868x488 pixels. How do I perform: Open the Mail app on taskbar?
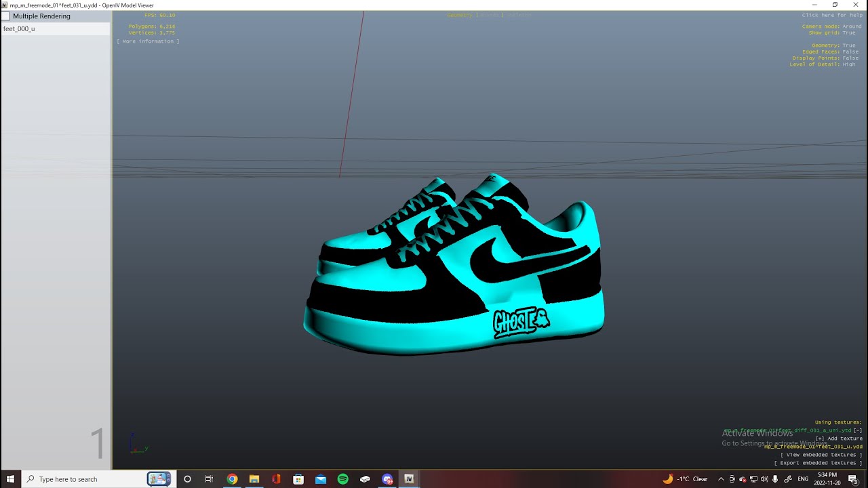coord(321,479)
